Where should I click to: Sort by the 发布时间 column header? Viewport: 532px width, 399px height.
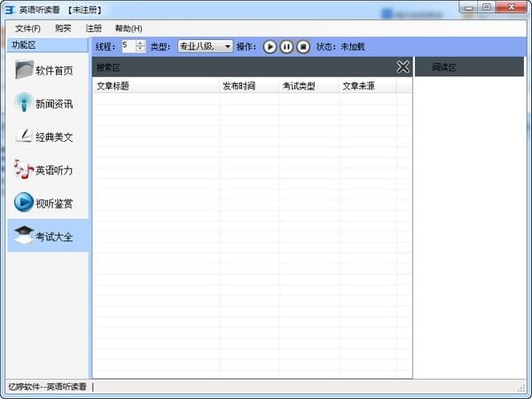[249, 86]
